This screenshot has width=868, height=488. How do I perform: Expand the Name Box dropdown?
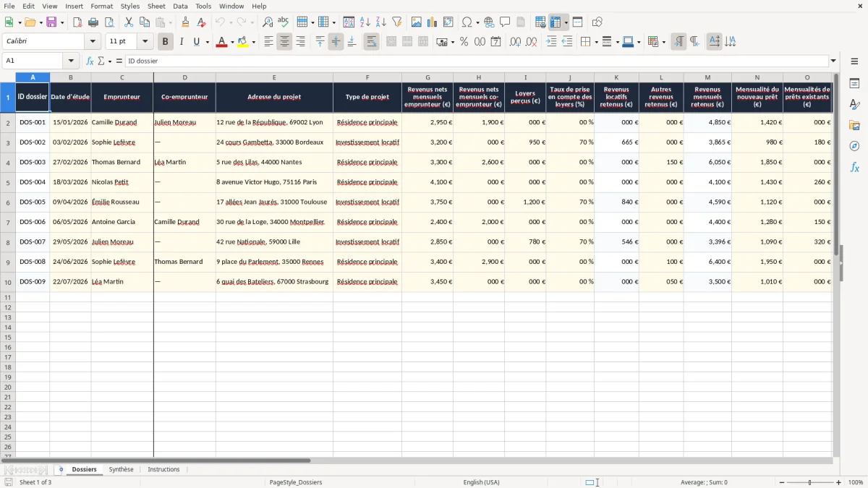click(71, 61)
